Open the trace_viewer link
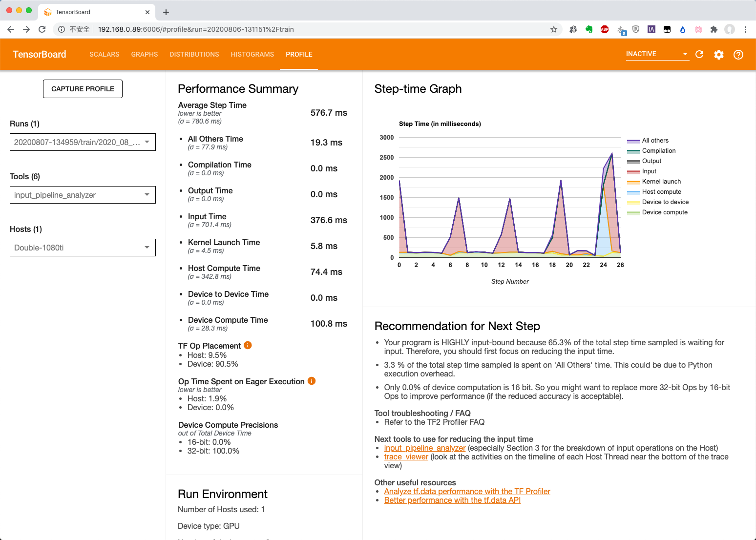756x540 pixels. pyautogui.click(x=406, y=457)
